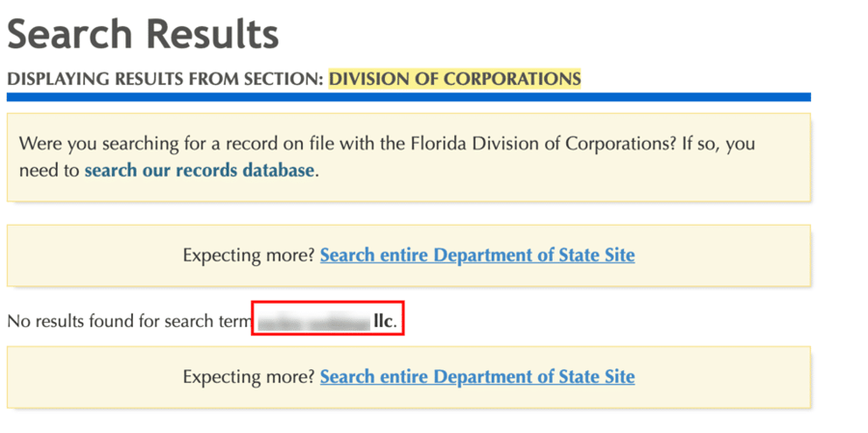Click upper 'Expecting more?' prompt text
The height and width of the screenshot is (433, 868).
[x=249, y=256]
